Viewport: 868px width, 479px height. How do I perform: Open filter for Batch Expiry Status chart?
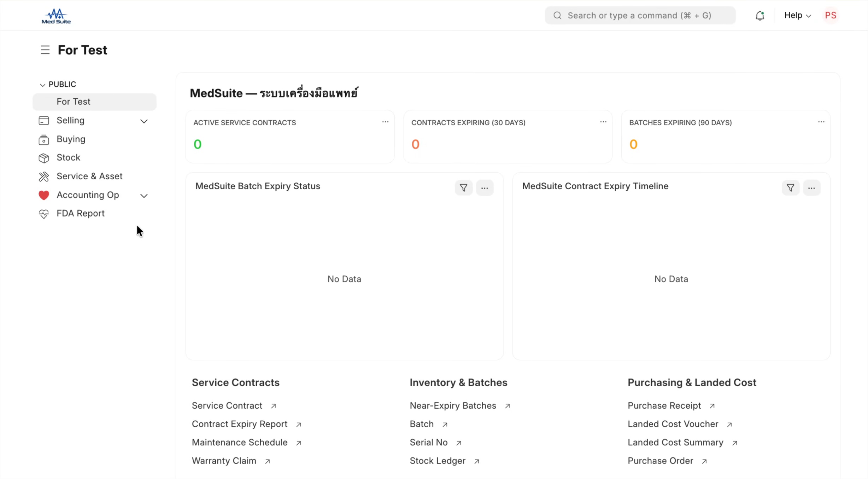(464, 187)
